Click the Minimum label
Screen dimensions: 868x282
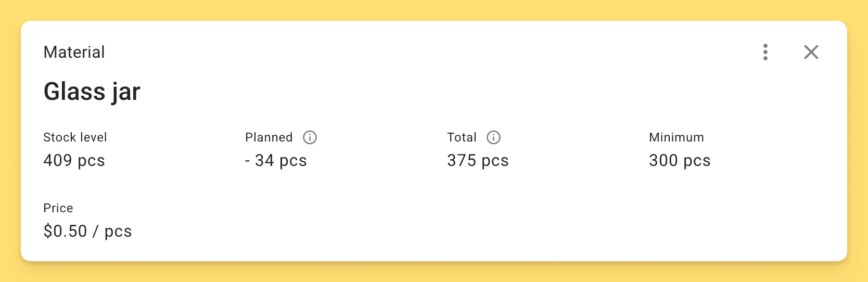pyautogui.click(x=676, y=137)
